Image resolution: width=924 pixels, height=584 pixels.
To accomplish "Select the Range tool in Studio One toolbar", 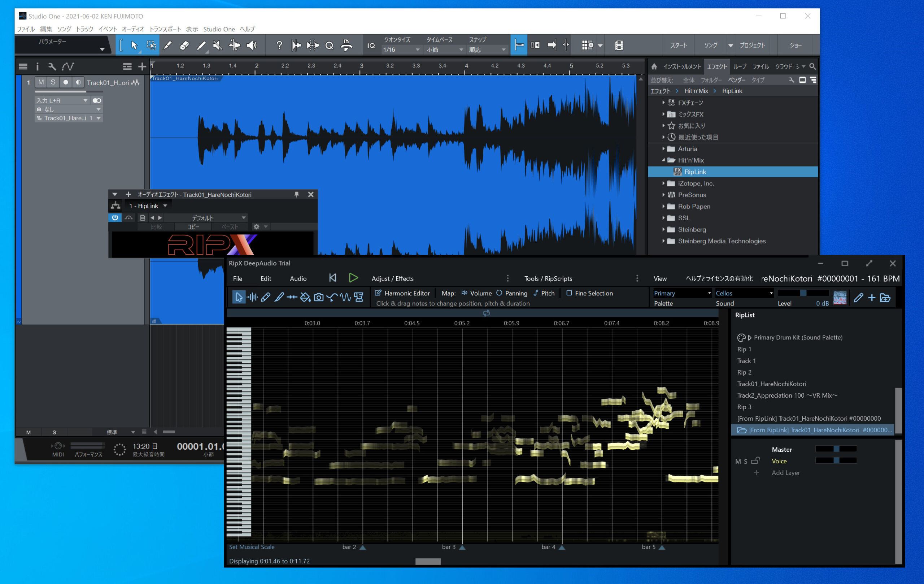I will pos(151,45).
